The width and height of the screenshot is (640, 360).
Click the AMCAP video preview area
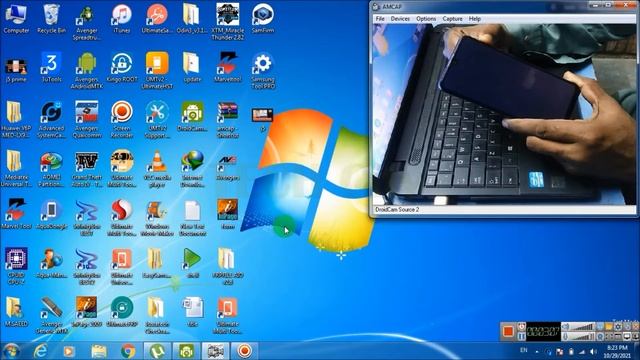click(x=504, y=114)
